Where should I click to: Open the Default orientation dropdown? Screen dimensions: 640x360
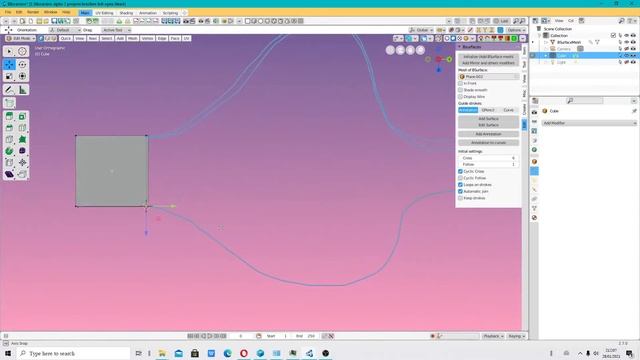point(64,30)
